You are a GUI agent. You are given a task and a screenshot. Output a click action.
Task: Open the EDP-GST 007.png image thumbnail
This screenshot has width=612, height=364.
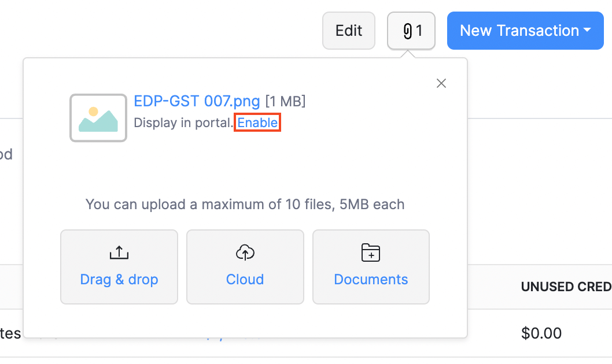pyautogui.click(x=98, y=118)
